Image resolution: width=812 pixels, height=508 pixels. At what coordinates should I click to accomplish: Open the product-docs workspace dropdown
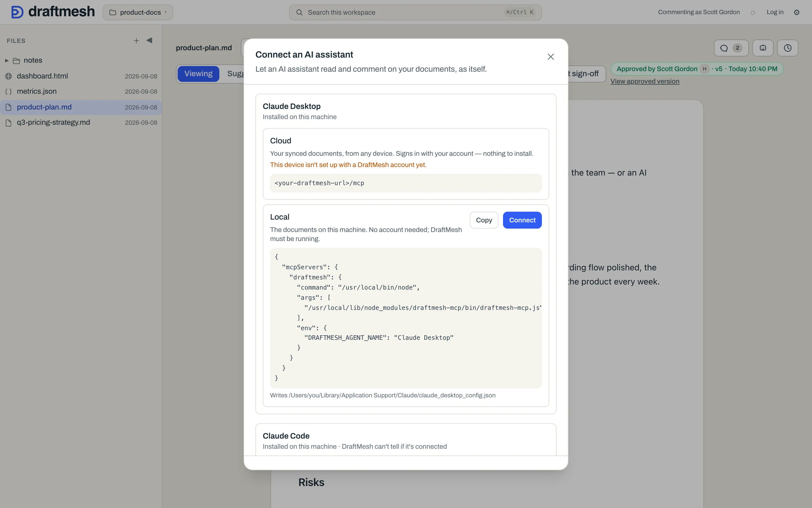click(x=138, y=12)
